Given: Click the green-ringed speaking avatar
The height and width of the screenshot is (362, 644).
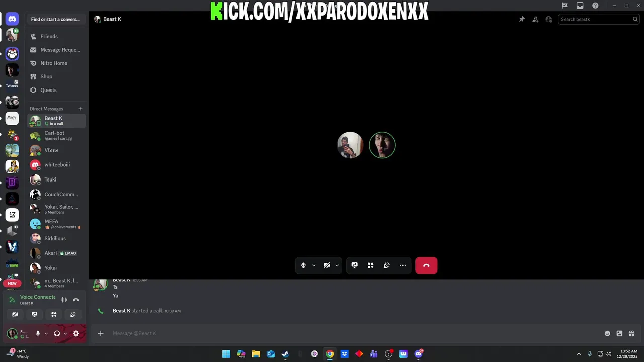Looking at the screenshot, I should click(382, 145).
